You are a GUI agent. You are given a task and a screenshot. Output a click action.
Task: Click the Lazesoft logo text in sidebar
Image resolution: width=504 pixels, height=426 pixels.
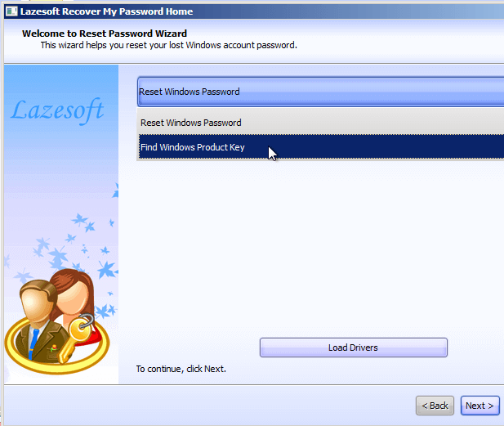57,111
